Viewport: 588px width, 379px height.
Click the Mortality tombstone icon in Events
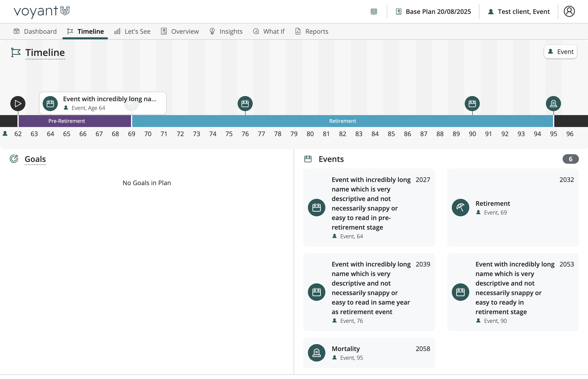point(316,353)
